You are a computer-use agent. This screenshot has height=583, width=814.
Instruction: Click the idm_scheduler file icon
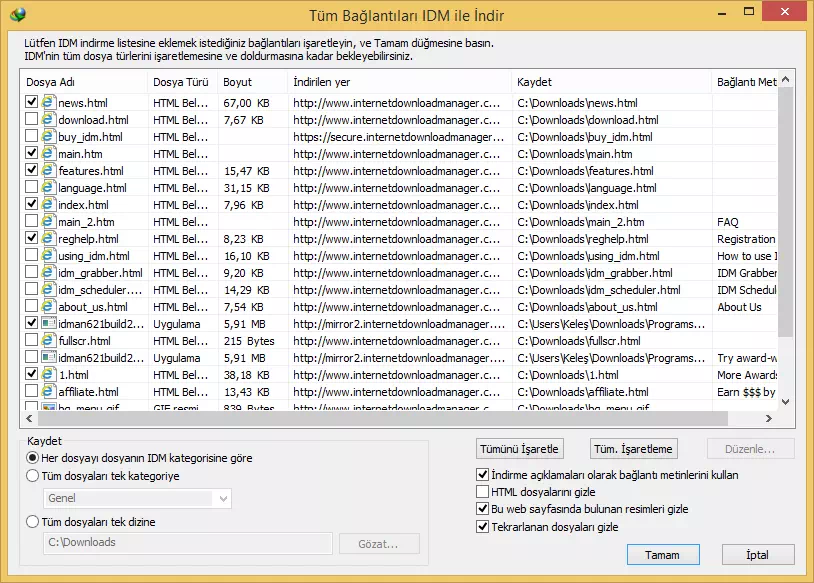pyautogui.click(x=48, y=290)
